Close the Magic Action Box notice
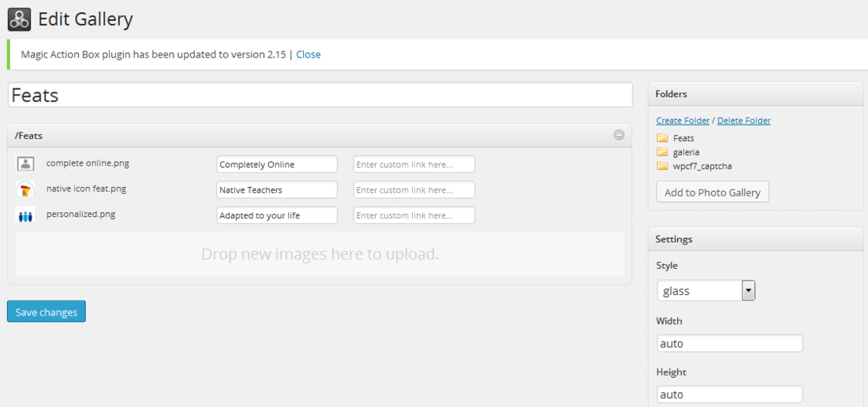This screenshot has height=407, width=868. pyautogui.click(x=309, y=54)
